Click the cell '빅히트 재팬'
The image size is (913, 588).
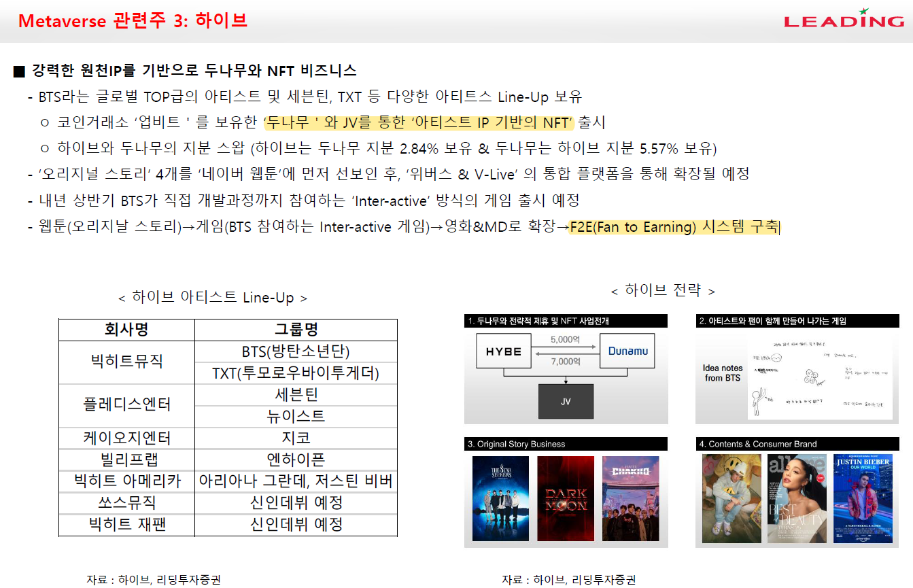(x=126, y=525)
